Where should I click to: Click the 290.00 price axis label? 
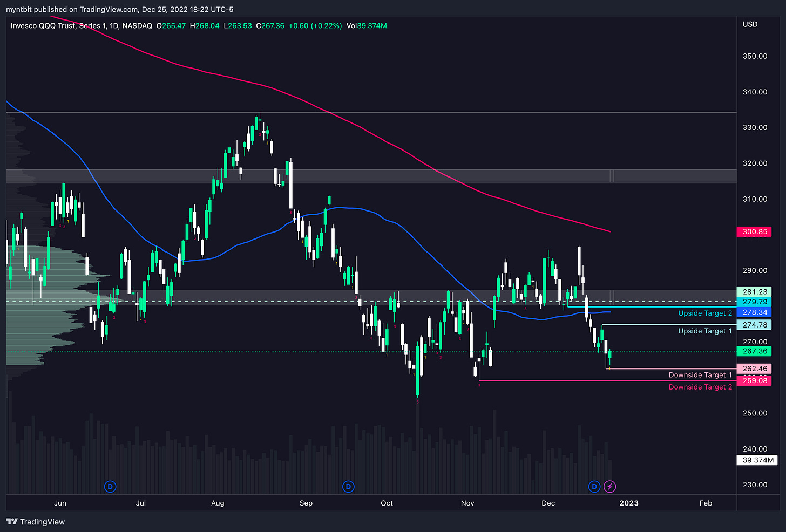[755, 271]
